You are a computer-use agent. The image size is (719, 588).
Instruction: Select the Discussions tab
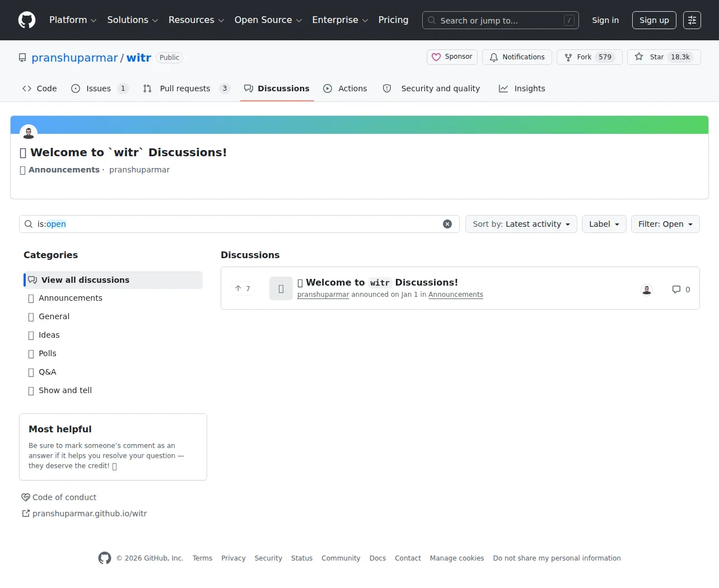click(277, 88)
